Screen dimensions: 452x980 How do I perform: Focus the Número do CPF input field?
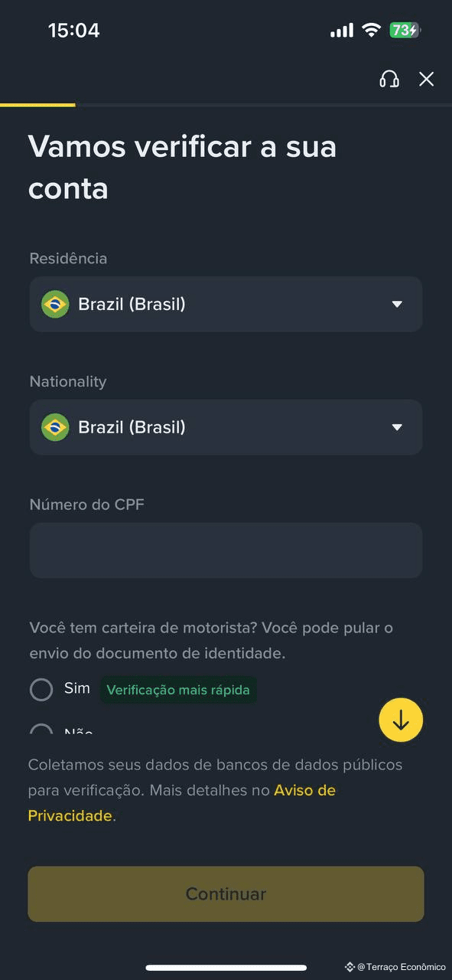[x=226, y=550]
